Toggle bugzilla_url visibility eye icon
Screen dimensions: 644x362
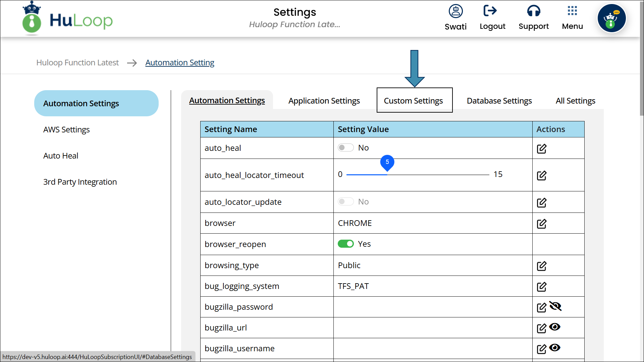point(555,327)
